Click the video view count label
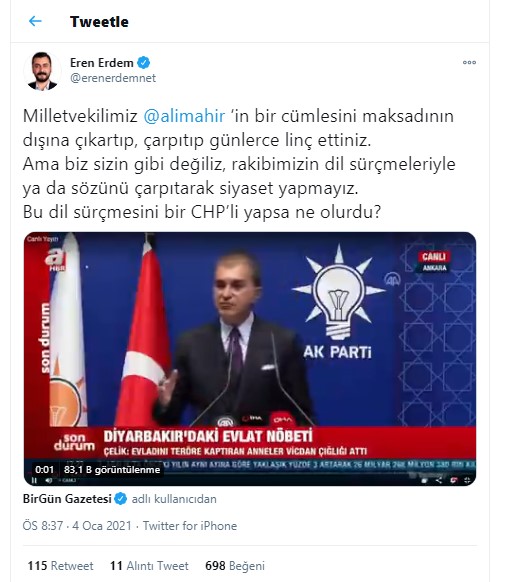Screen dimensions: 512x582 point(112,470)
